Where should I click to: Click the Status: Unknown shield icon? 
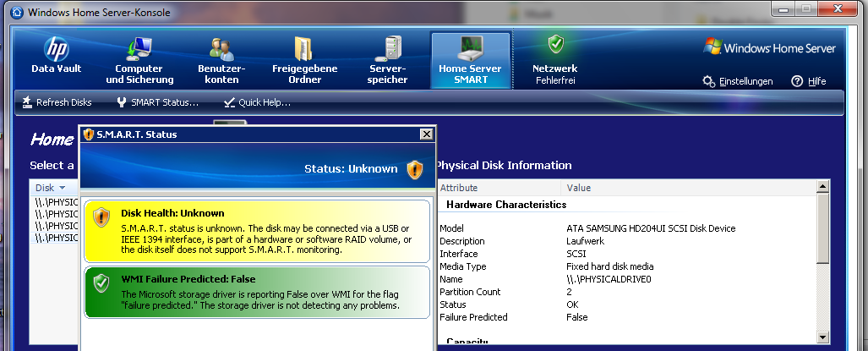[x=415, y=169]
